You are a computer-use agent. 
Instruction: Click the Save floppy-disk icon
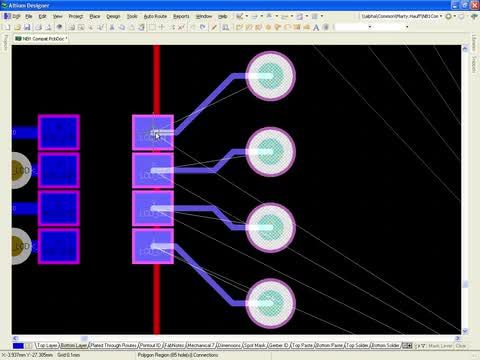click(27, 27)
